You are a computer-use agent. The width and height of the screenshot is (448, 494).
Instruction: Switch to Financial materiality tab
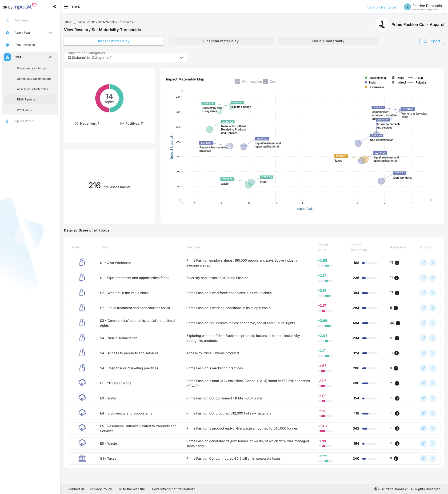(x=220, y=41)
